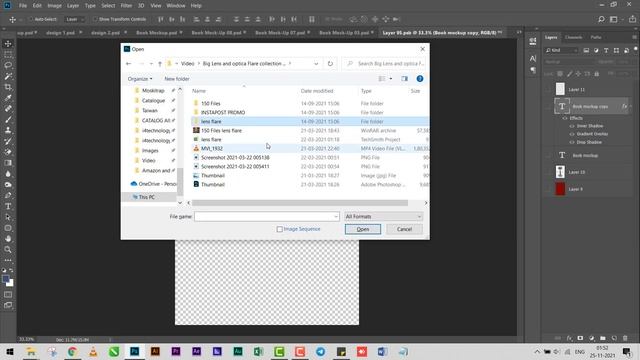640x360 pixels.
Task: Open the Layer auto-select dropdown
Action: 74,19
